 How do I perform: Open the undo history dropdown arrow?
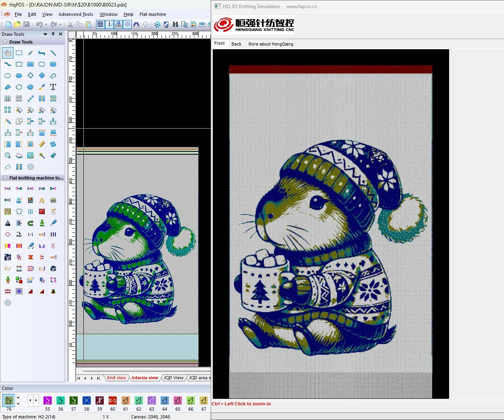[x=46, y=24]
